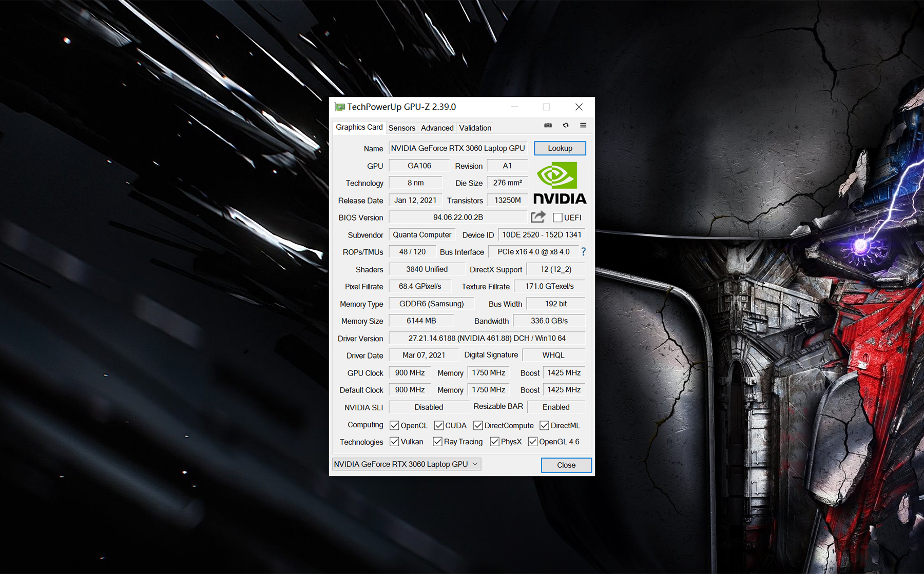924x574 pixels.
Task: Toggle the CUDA checkbox
Action: [x=439, y=425]
